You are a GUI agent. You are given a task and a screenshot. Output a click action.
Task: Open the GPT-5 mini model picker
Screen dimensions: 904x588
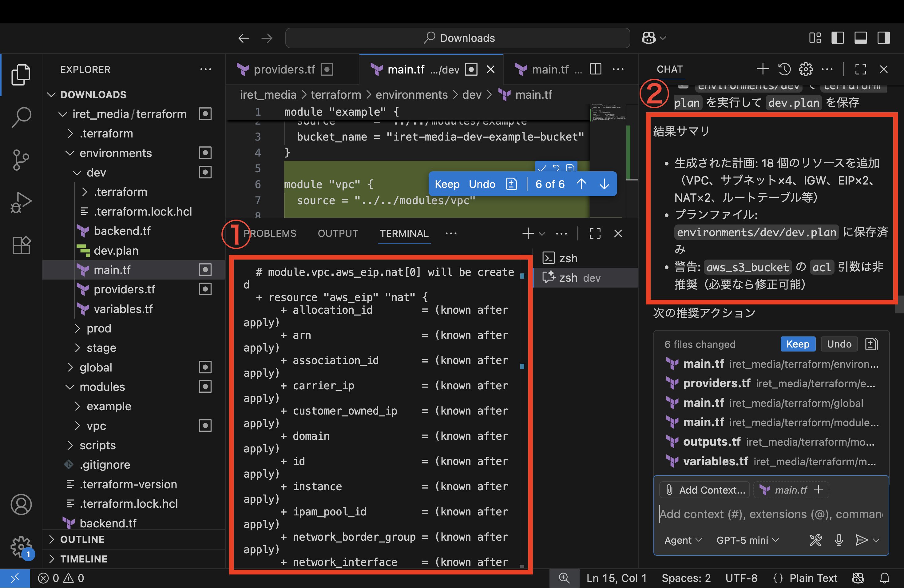[747, 540]
